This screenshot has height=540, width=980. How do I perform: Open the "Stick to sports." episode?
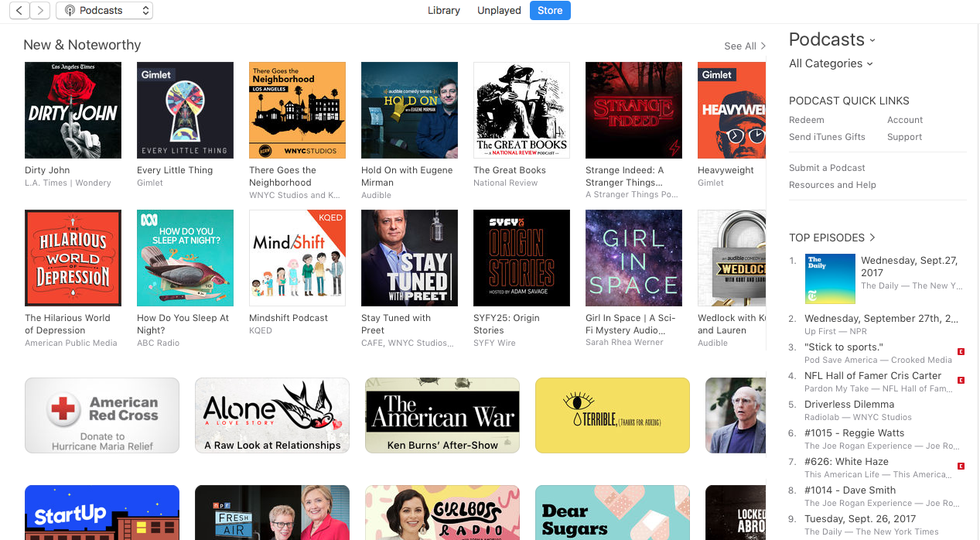844,347
